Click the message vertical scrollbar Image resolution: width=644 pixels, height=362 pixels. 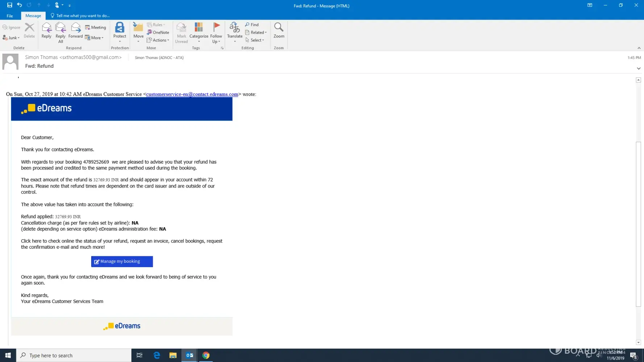click(638, 224)
